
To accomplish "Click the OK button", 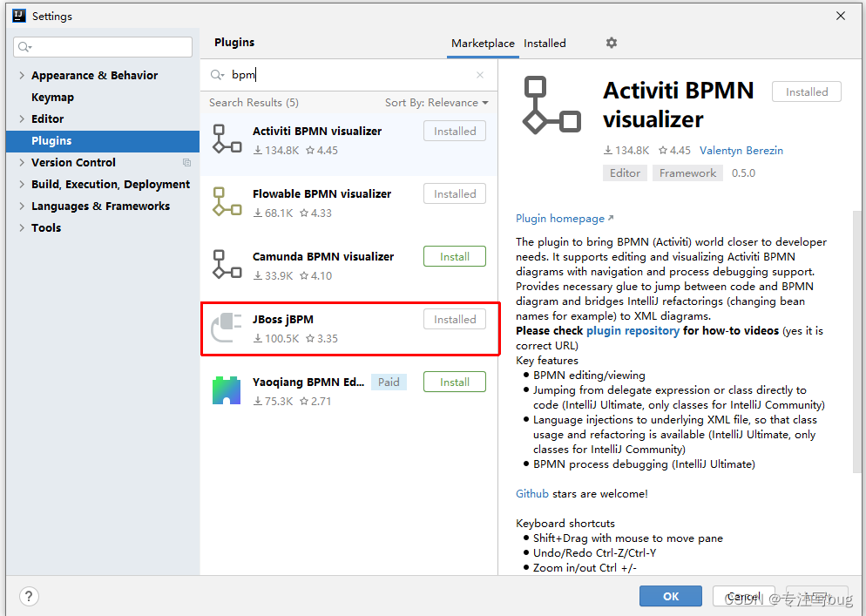I will 670,596.
